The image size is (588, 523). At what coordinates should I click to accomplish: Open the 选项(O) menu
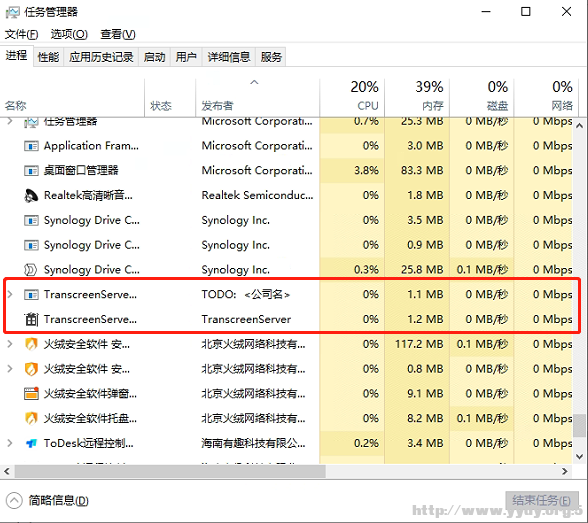tap(69, 34)
